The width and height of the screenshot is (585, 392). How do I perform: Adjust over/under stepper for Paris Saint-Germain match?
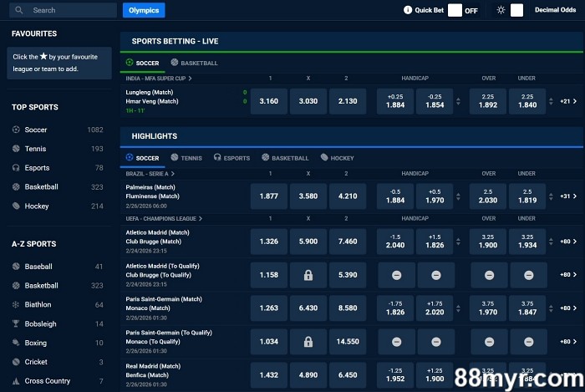tap(551, 308)
